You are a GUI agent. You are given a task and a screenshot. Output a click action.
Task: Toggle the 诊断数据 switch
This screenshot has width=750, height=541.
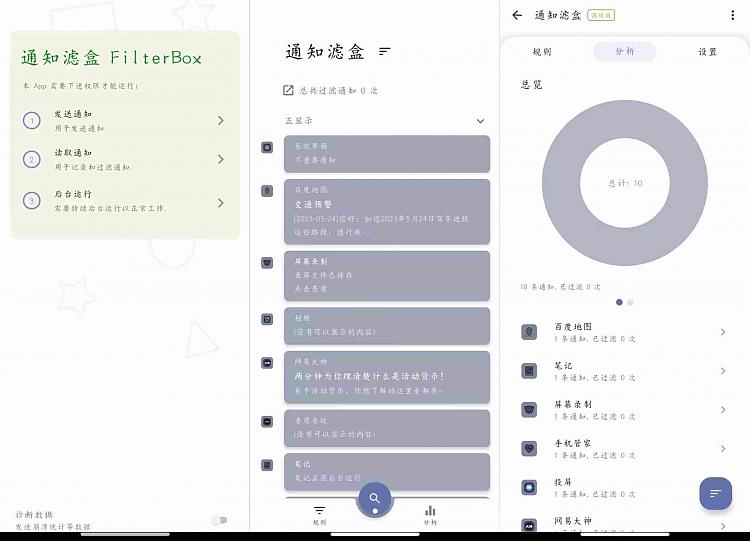pos(220,520)
